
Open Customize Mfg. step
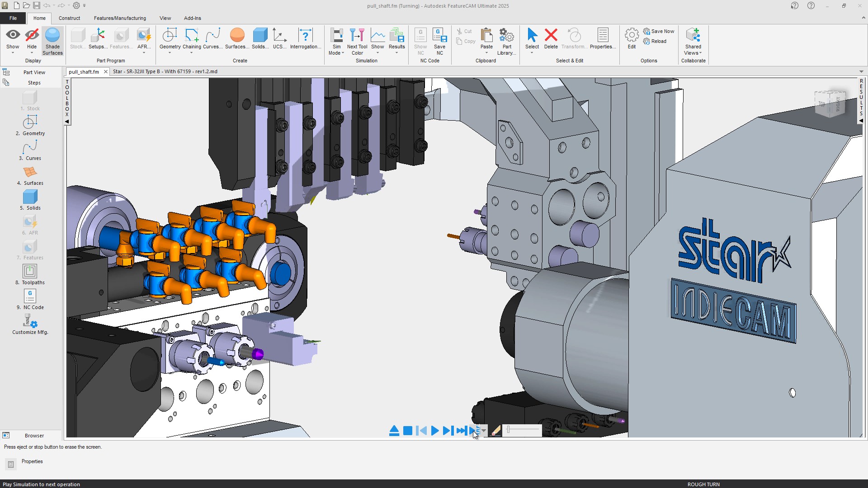coord(30,324)
